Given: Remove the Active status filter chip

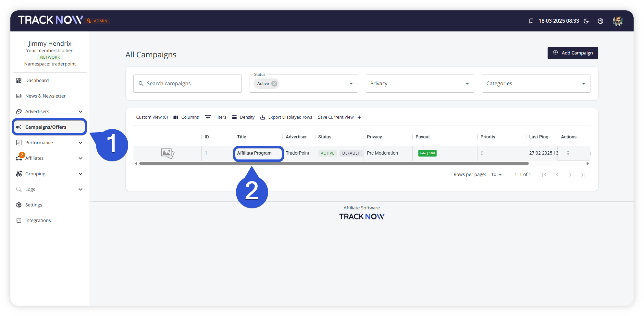Looking at the screenshot, I should click(x=274, y=83).
